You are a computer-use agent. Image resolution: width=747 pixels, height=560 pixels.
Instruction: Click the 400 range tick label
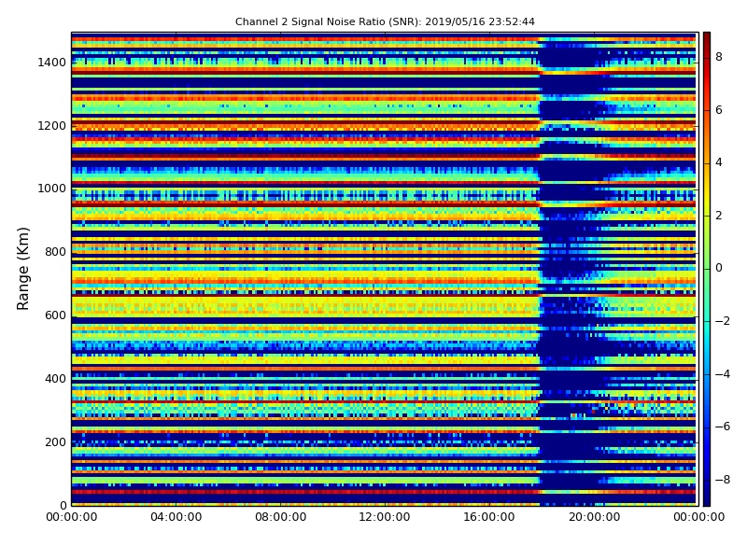point(55,379)
